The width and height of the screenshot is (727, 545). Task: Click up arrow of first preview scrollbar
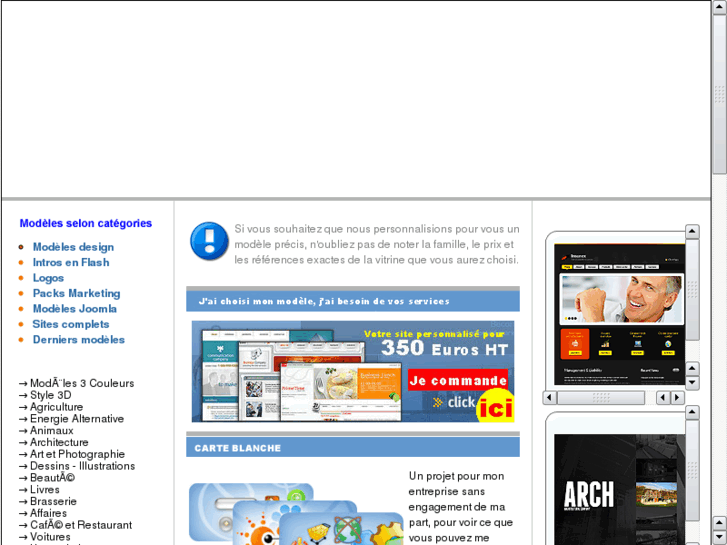point(692,231)
